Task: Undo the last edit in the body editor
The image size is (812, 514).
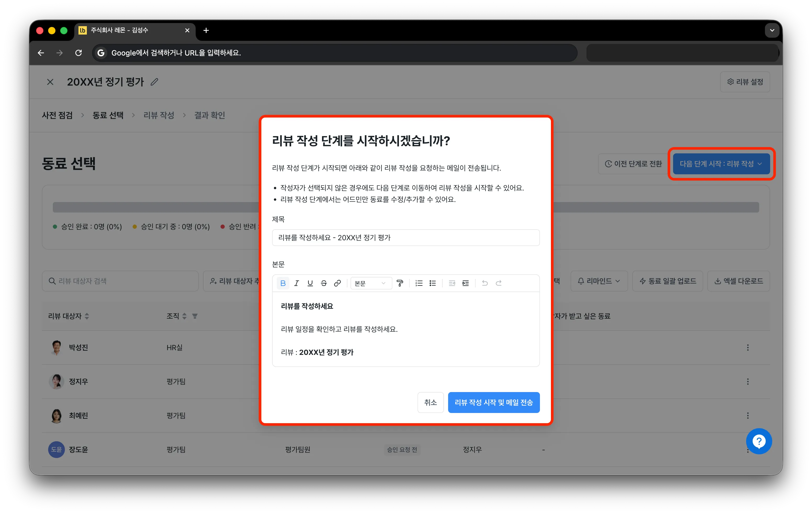Action: pos(485,283)
